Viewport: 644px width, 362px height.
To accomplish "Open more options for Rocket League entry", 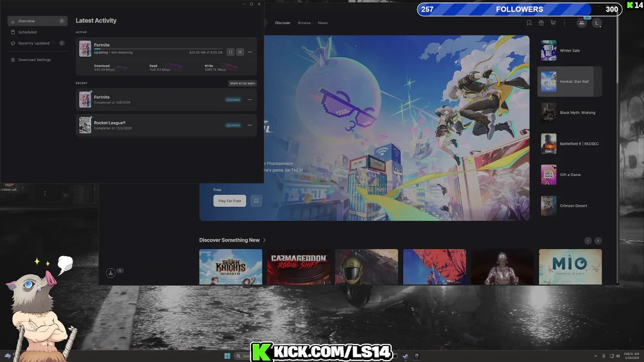I will (250, 125).
